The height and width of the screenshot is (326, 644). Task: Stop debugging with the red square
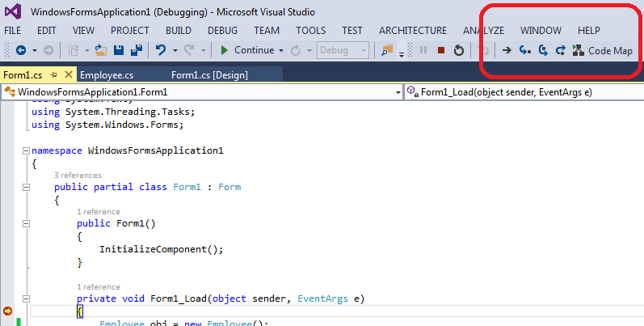point(441,50)
